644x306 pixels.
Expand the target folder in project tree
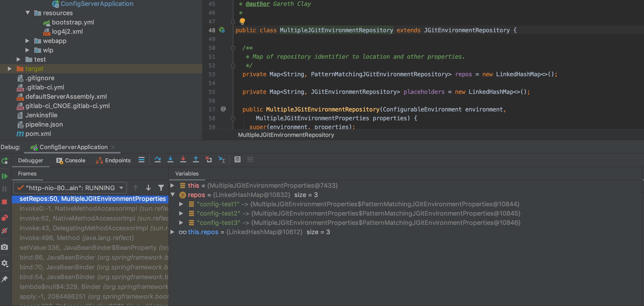click(x=10, y=69)
